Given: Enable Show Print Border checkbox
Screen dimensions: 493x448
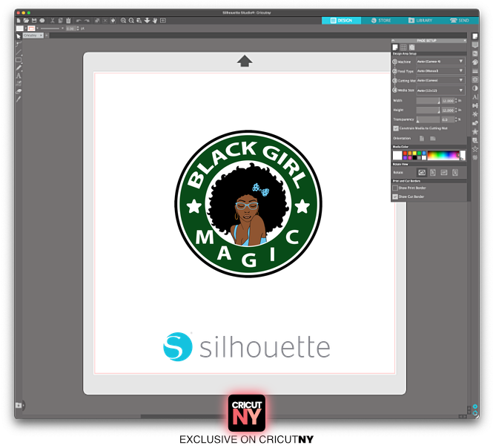Looking at the screenshot, I should tap(395, 188).
